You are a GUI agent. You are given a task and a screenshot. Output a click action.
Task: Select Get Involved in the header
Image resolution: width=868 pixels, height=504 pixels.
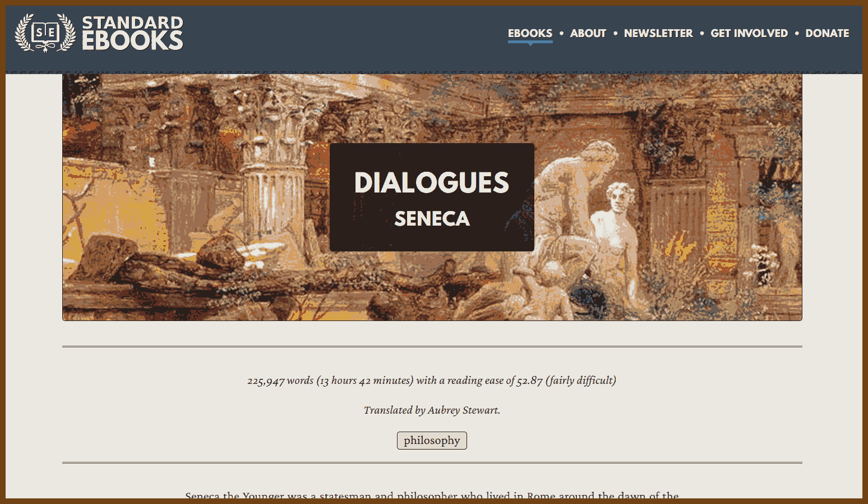[x=749, y=33]
